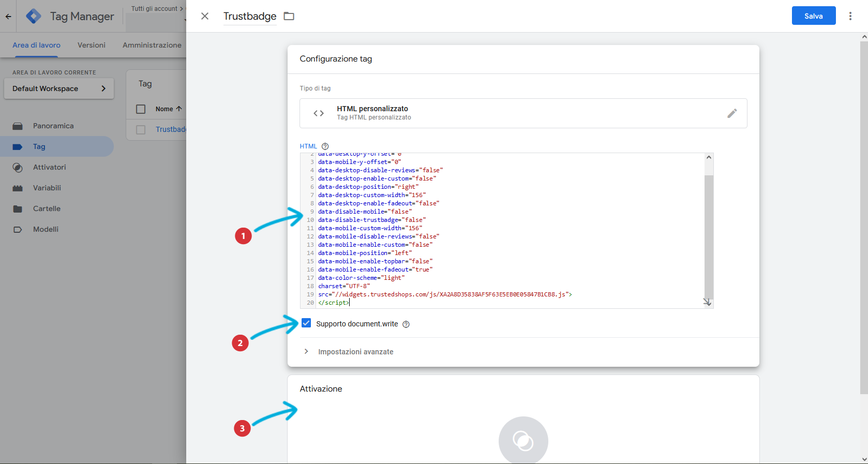Uncheck Supporto document.write checkbox
The width and height of the screenshot is (868, 464).
coord(306,323)
